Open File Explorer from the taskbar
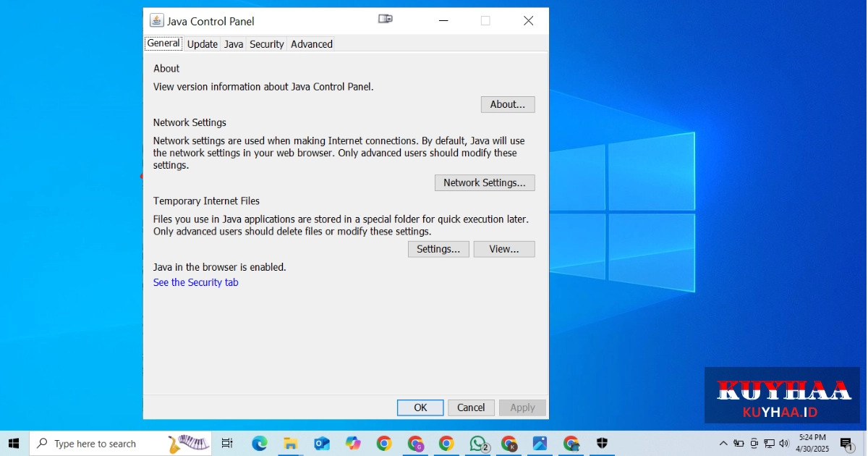The width and height of the screenshot is (868, 456). coord(291,444)
